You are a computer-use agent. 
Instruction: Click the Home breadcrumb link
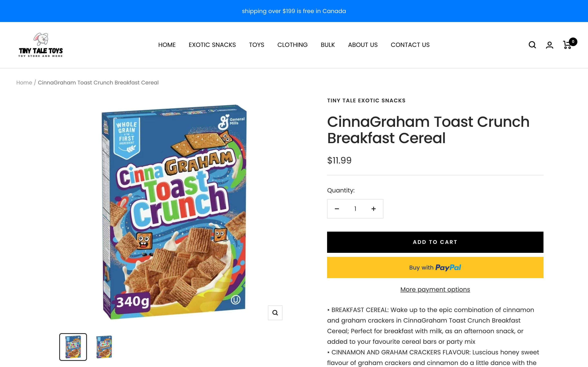click(24, 83)
